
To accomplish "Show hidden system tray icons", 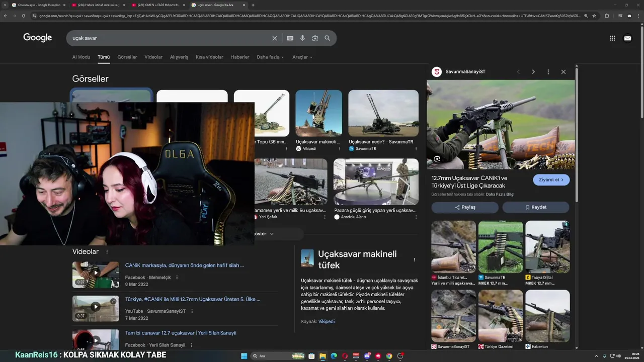I will (596, 356).
